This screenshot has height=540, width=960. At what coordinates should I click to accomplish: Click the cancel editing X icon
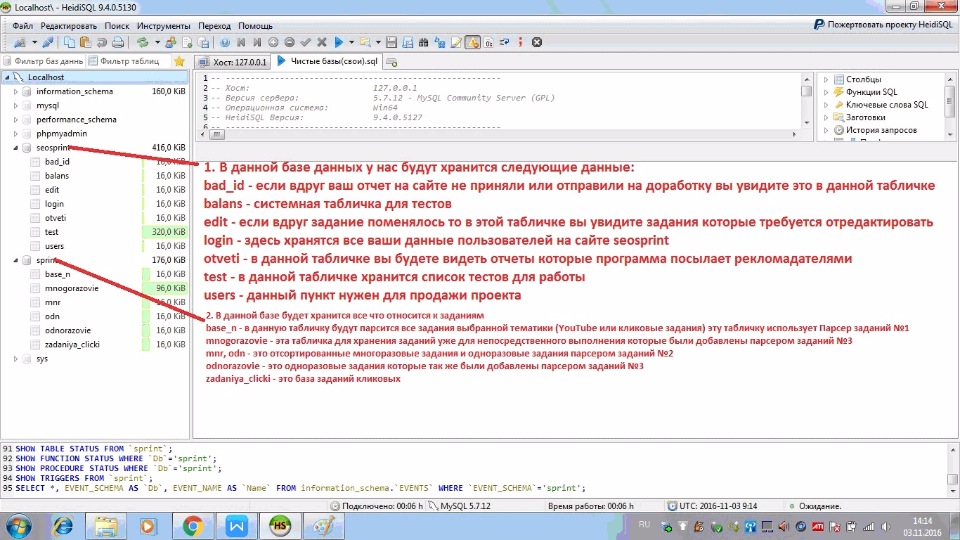click(x=321, y=42)
